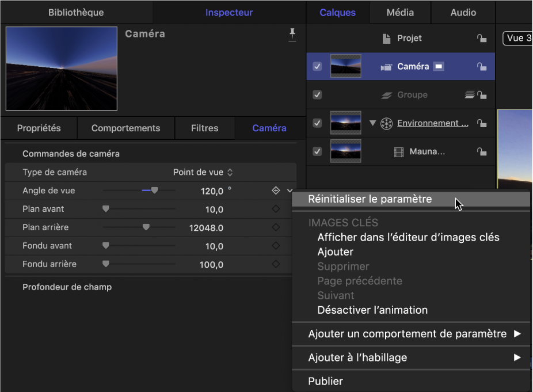Click the Vue 3 button
The width and height of the screenshot is (533, 392).
click(x=519, y=38)
